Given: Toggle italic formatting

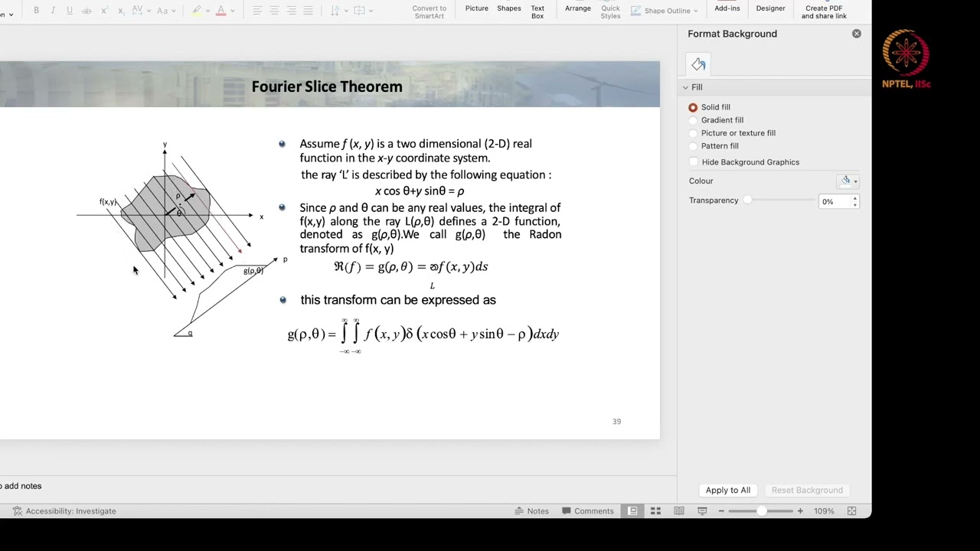Looking at the screenshot, I should (53, 11).
